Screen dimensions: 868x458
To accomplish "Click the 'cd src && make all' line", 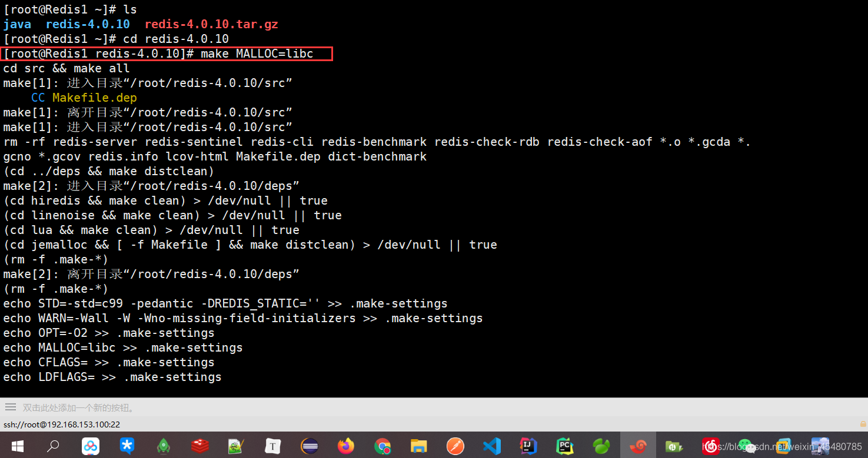I will tap(66, 69).
